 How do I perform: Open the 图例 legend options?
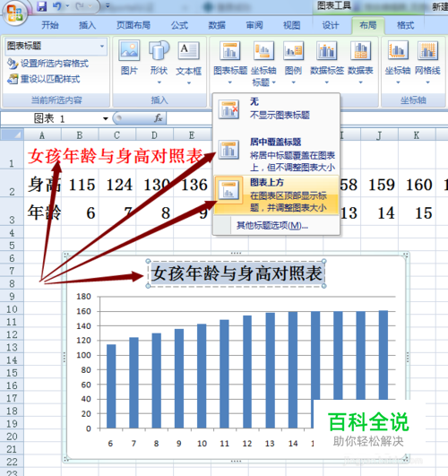[294, 62]
